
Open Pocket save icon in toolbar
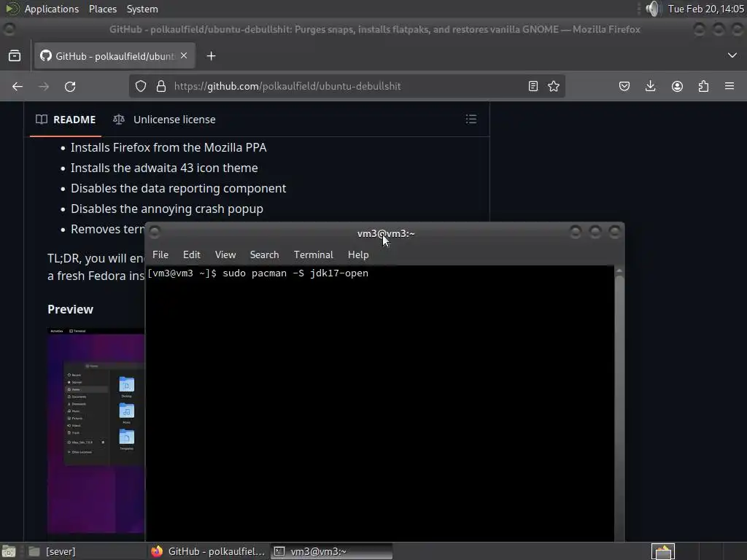tap(624, 86)
